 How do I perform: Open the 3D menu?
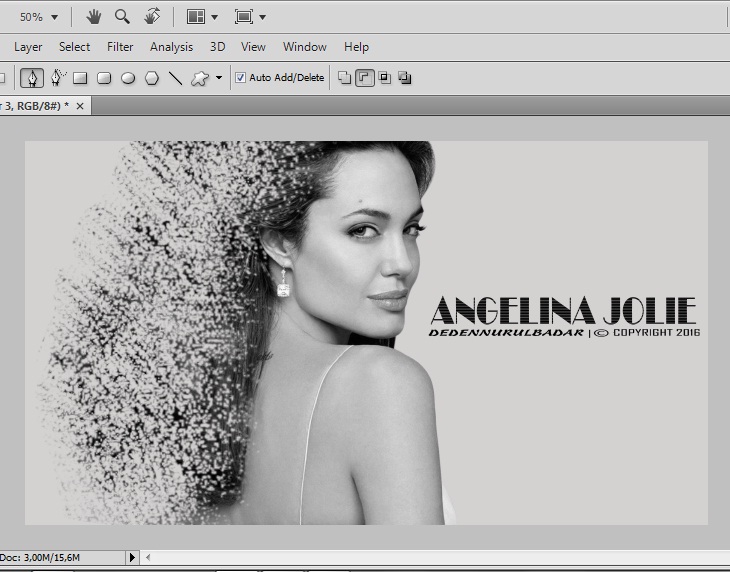click(x=217, y=47)
